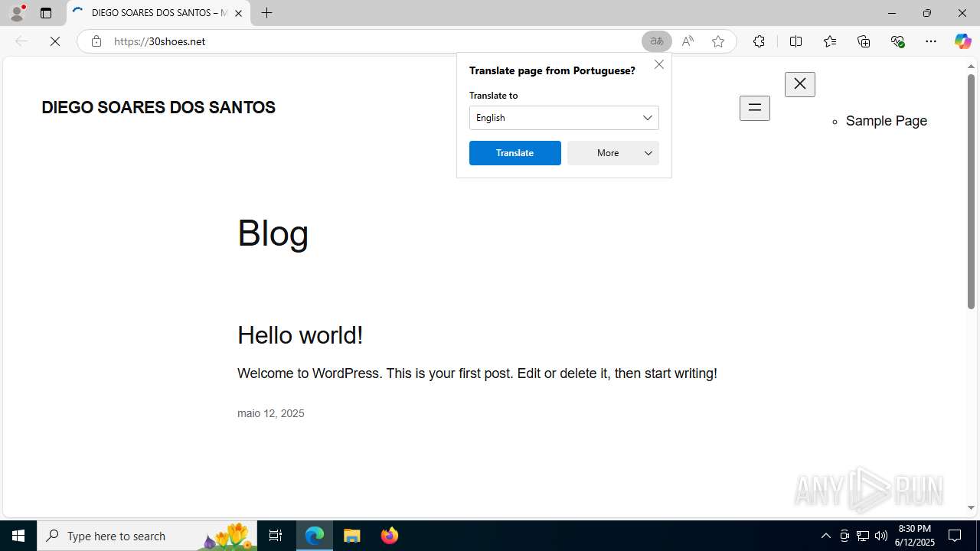This screenshot has height=551, width=980.
Task: Click the post date maio 12, 2025
Action: coord(271,413)
